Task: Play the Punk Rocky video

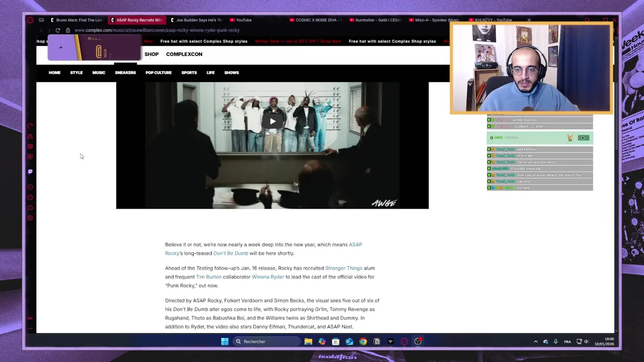Action: pos(272,121)
